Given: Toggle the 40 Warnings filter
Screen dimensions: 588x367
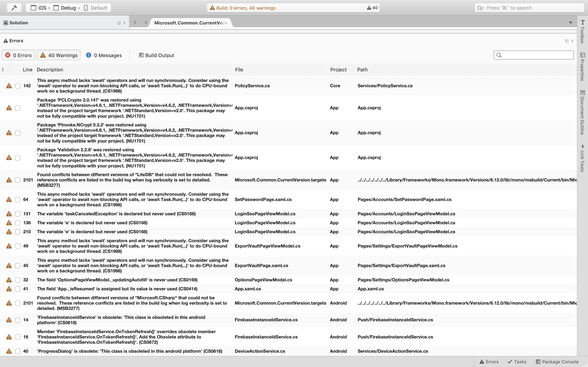Looking at the screenshot, I should click(x=59, y=55).
